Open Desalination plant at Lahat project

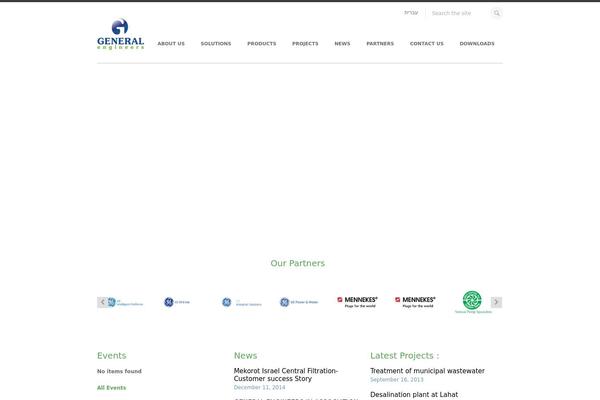point(414,395)
